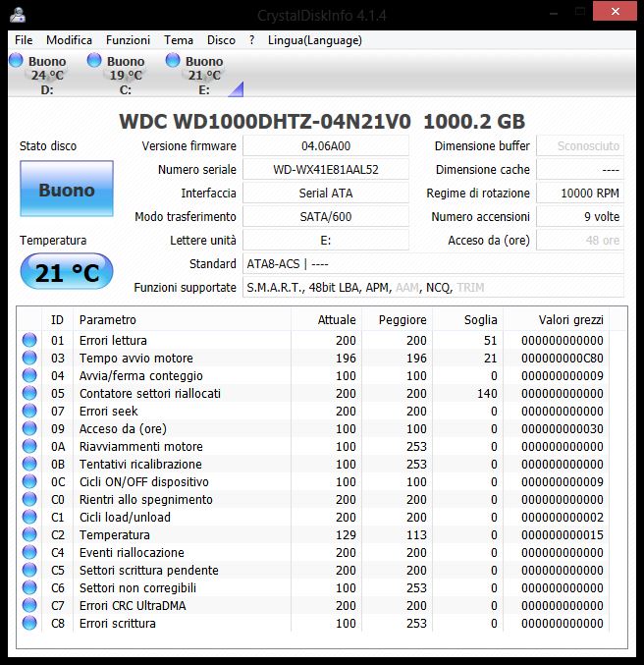Click status orb for Errori lettura row
This screenshot has width=644, height=665.
pyautogui.click(x=29, y=340)
